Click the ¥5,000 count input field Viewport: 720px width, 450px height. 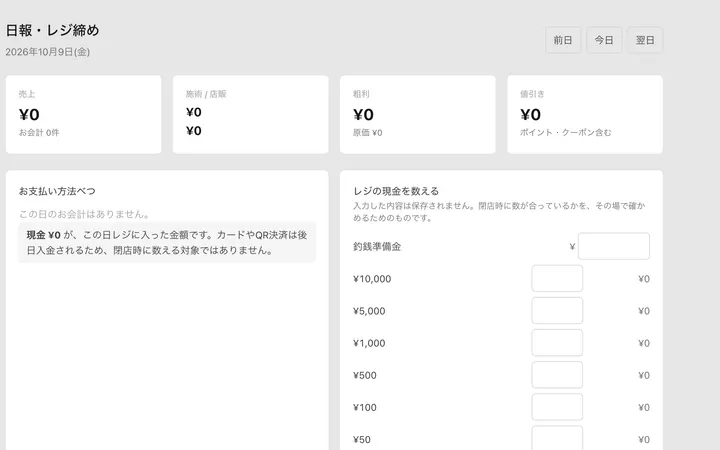pos(557,310)
